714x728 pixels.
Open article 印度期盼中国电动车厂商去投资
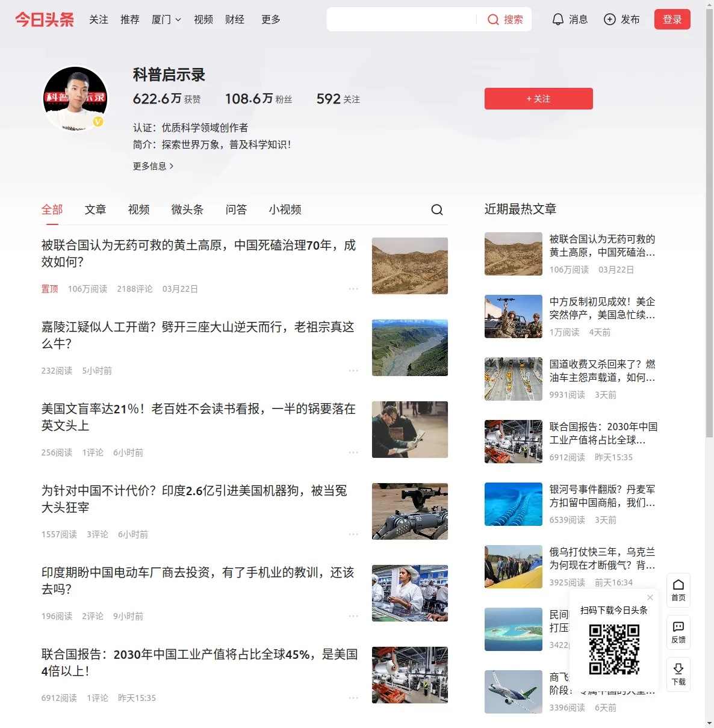pos(198,581)
